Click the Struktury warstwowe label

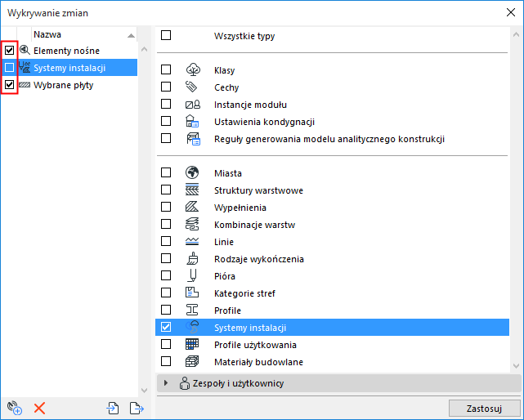tap(258, 190)
